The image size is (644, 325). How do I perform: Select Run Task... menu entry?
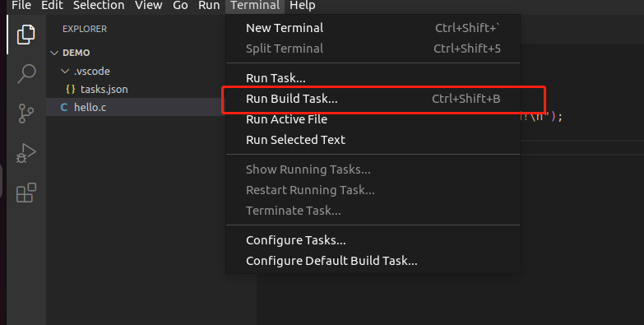pyautogui.click(x=373, y=78)
